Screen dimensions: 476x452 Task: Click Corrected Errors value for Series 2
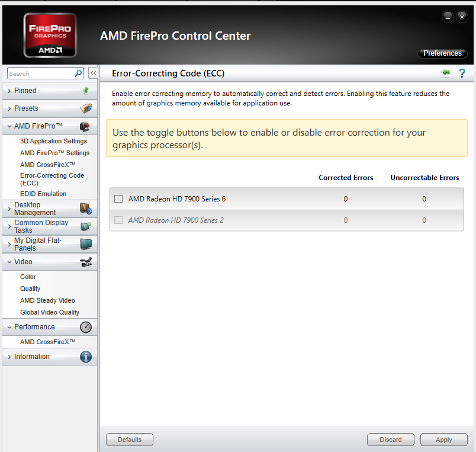click(346, 220)
